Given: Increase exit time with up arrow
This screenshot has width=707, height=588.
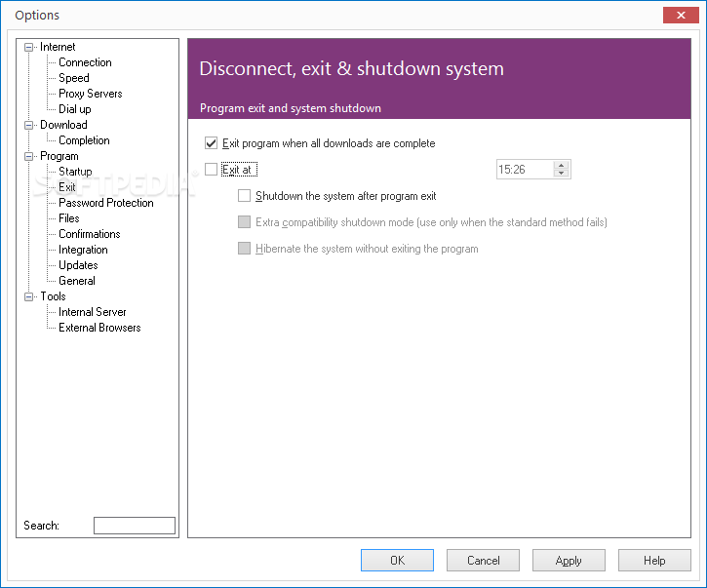Looking at the screenshot, I should (561, 165).
